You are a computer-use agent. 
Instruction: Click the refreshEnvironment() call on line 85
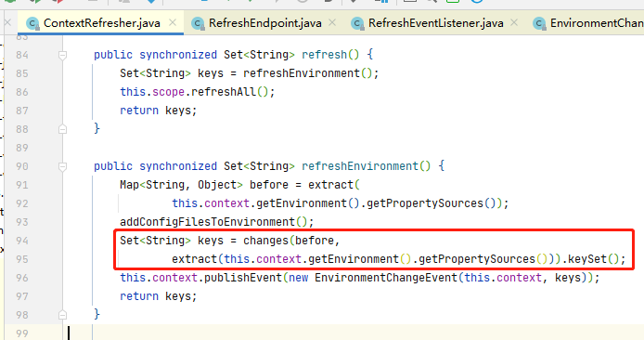tap(302, 73)
